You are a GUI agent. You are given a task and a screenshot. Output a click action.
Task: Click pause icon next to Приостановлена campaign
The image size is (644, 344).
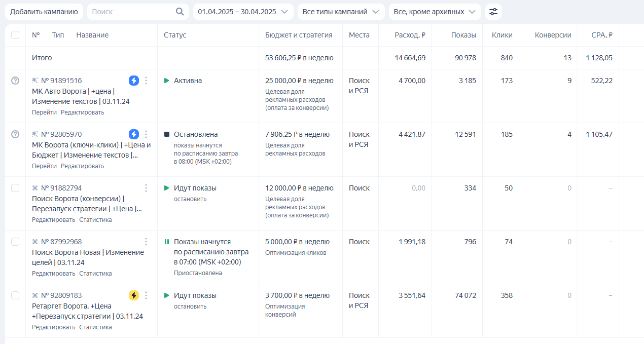pos(167,242)
